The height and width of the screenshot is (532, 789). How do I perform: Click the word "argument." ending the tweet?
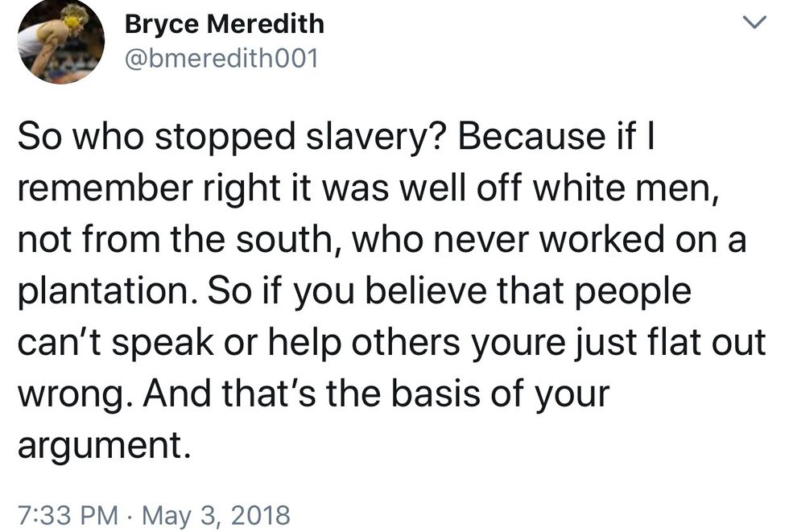tap(105, 443)
